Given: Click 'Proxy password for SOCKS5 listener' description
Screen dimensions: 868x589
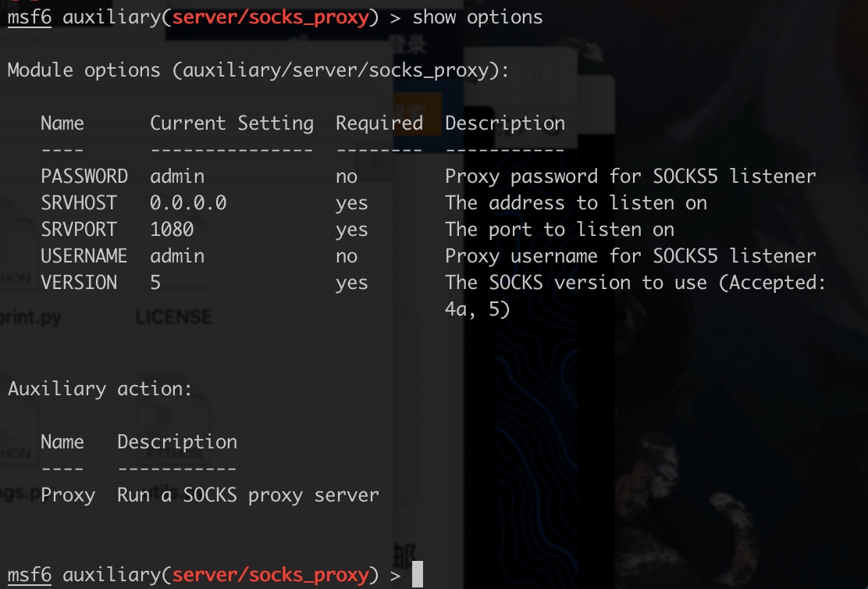Looking at the screenshot, I should tap(631, 177).
